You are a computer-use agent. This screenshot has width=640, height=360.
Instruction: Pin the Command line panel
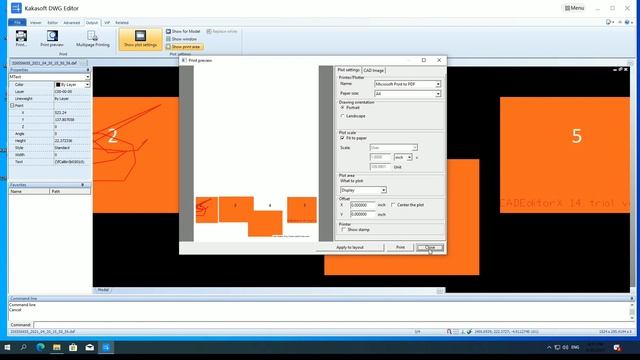632,298
